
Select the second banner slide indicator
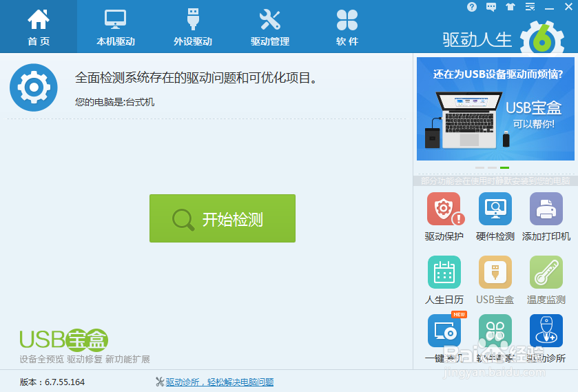(492, 168)
